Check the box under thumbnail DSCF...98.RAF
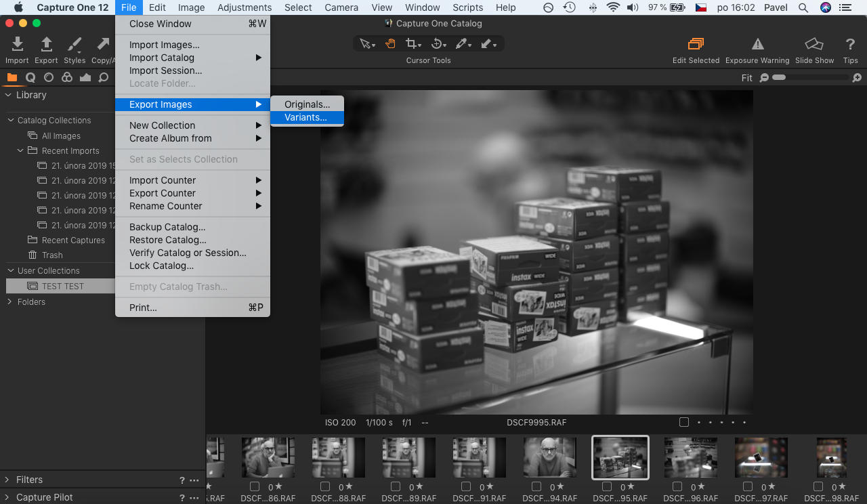The height and width of the screenshot is (504, 867). click(x=818, y=486)
